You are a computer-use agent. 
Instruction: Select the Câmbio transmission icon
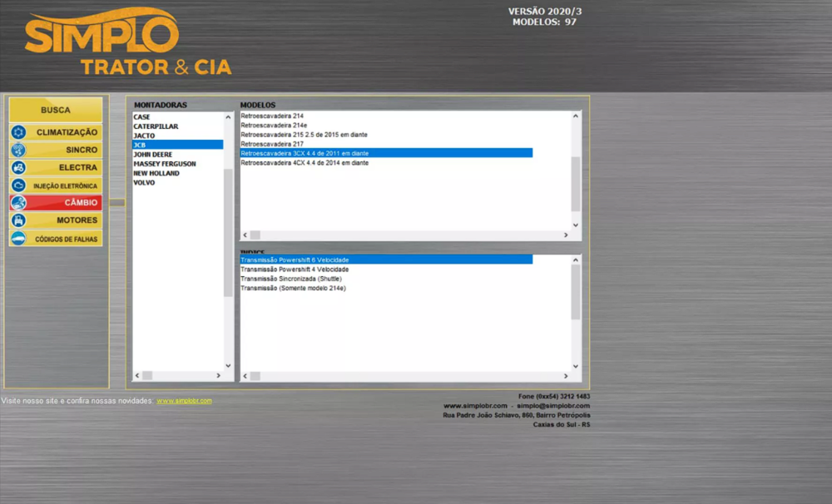pos(19,202)
